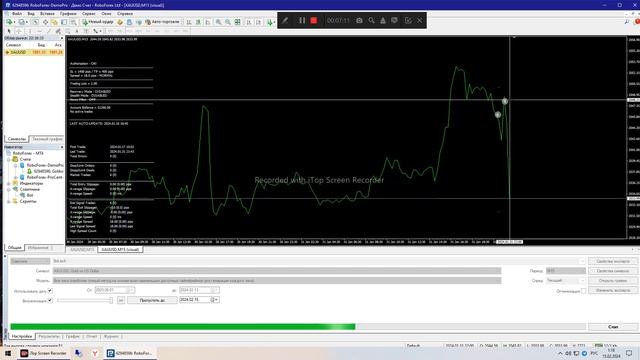Toggle the Strategy Tester toolbar icon
This screenshot has height=360, width=640.
tap(73, 22)
